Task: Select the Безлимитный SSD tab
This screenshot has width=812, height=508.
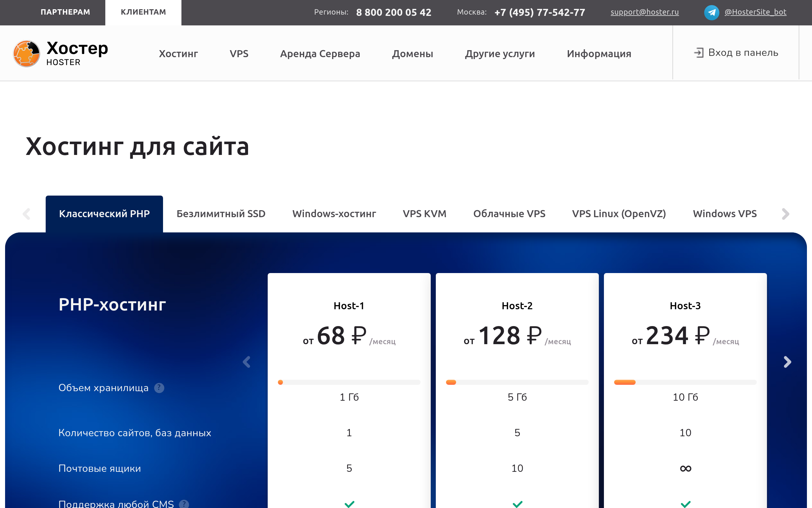Action: pos(221,214)
